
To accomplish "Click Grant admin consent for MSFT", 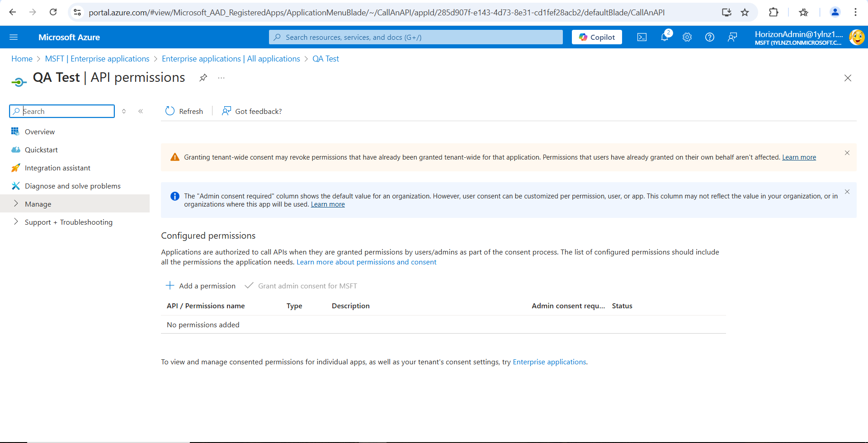I will click(x=301, y=286).
